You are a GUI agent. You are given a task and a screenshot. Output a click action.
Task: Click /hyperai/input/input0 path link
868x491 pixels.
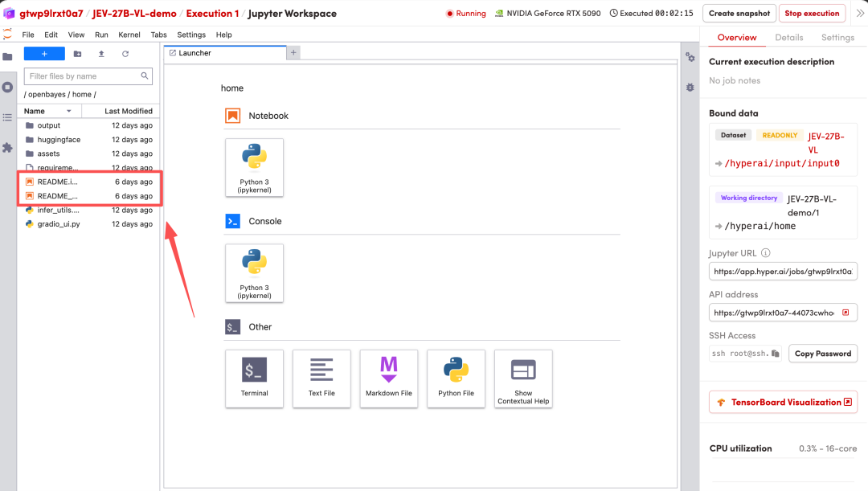pos(782,163)
